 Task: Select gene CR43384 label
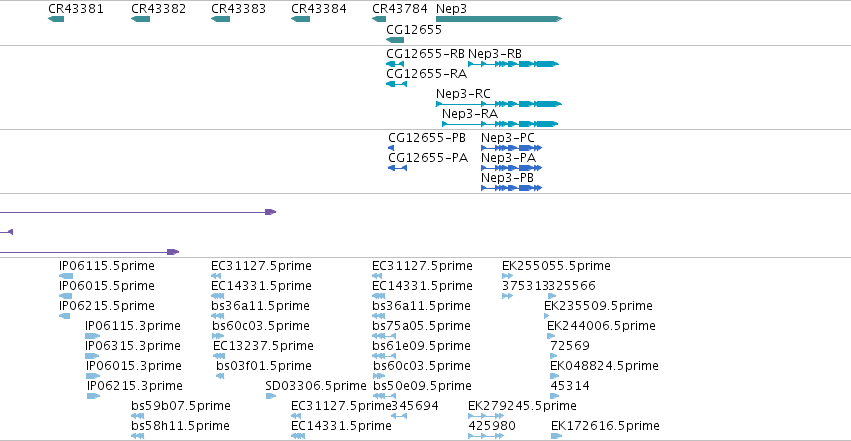click(319, 9)
